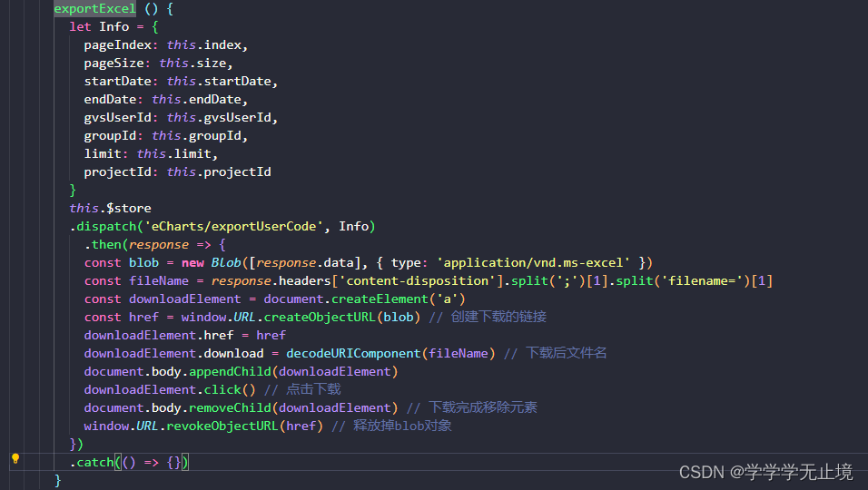Click the pageIndex: this.index line

point(165,44)
